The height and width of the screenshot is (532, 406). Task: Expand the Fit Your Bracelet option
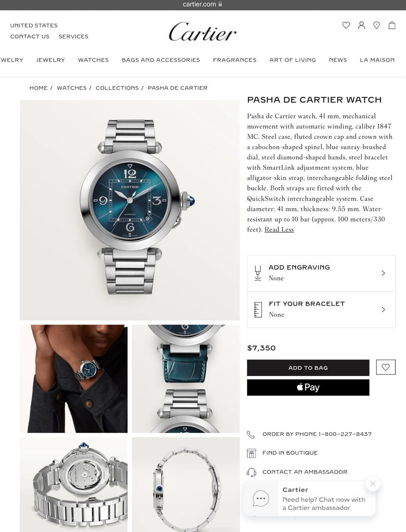coord(321,310)
